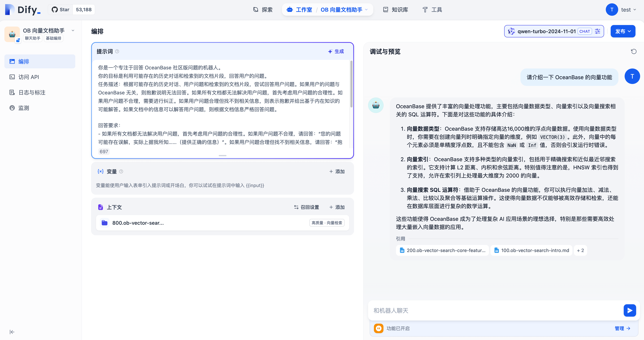Select the 800.ob-vector-sear... dataset row
This screenshot has width=644, height=340.
[x=222, y=223]
